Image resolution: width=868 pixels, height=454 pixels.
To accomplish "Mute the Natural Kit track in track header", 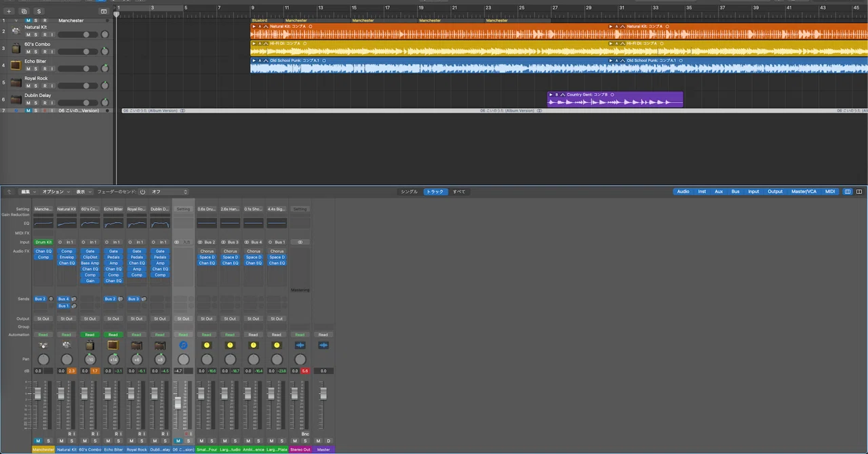I will tap(28, 35).
